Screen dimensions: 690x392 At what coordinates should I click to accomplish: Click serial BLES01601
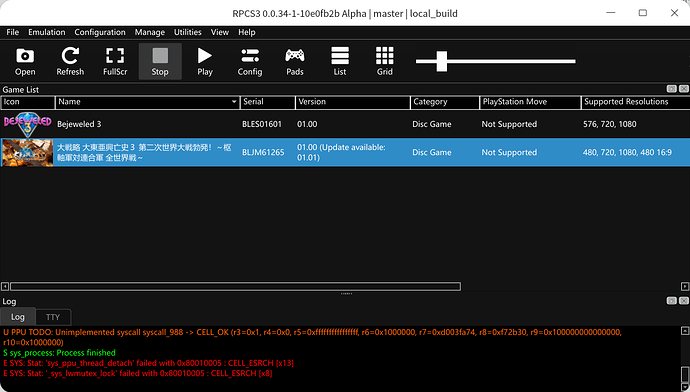pos(262,124)
